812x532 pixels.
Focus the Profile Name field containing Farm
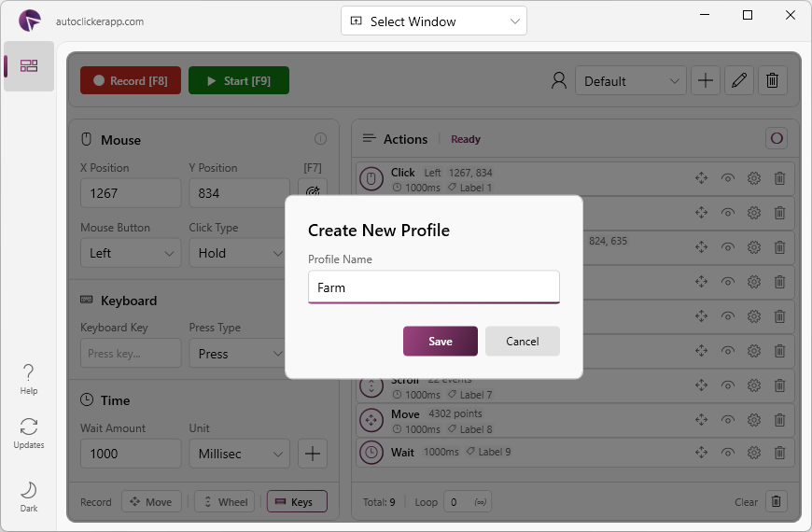pyautogui.click(x=433, y=287)
